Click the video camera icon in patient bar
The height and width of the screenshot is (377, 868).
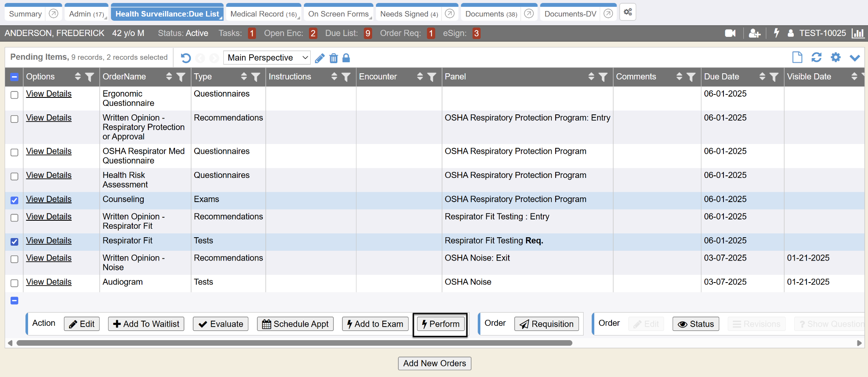click(x=730, y=33)
